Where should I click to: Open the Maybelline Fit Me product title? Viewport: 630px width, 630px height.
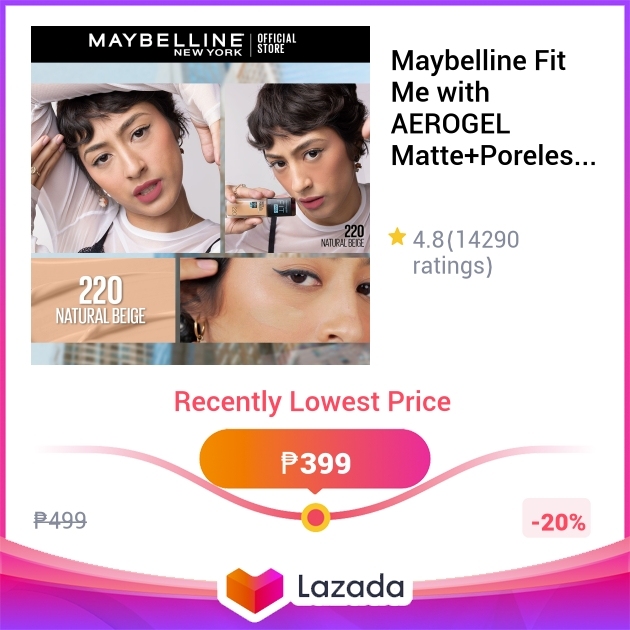click(493, 108)
